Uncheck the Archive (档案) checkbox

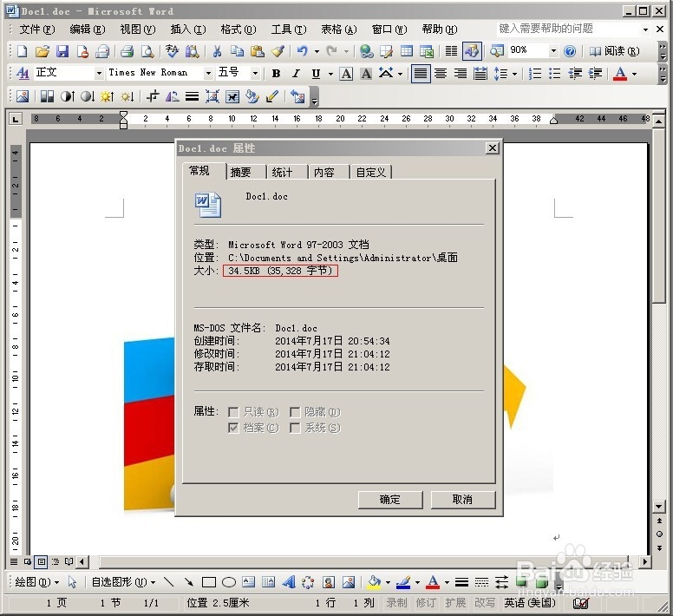(233, 428)
